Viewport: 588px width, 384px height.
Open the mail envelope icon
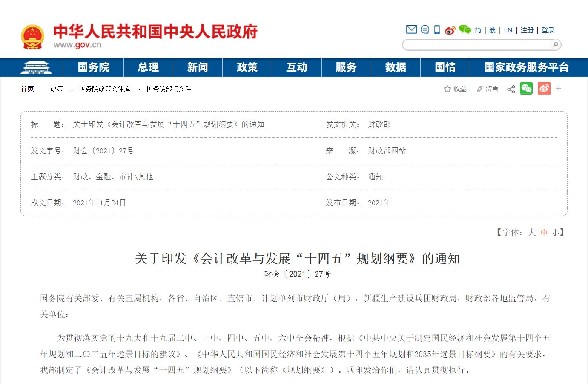411,29
